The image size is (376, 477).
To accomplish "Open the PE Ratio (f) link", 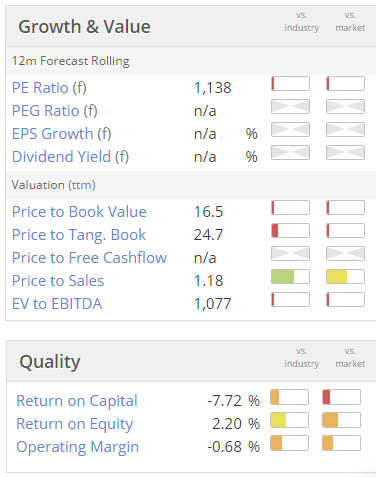I will click(x=49, y=88).
